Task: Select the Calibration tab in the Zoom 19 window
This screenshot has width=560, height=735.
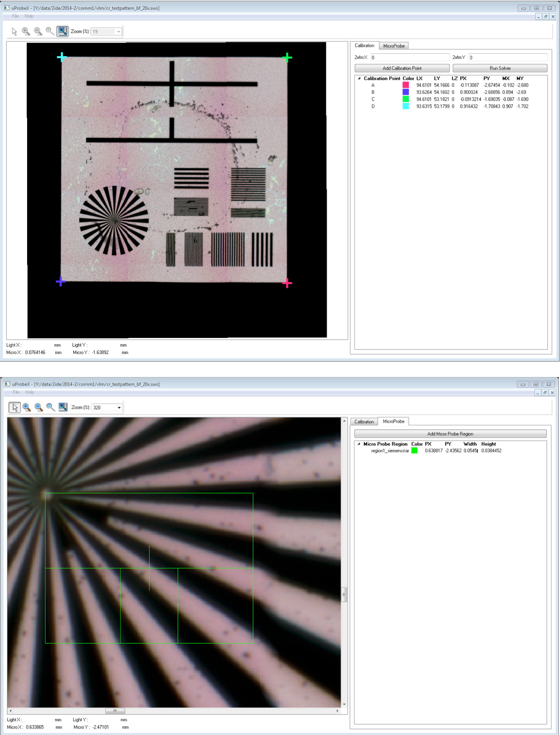Action: click(365, 45)
